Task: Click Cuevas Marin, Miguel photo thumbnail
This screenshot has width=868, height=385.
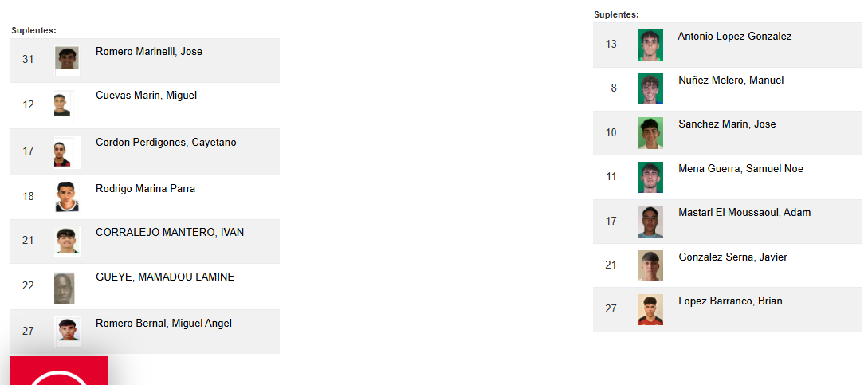Action: tap(62, 106)
